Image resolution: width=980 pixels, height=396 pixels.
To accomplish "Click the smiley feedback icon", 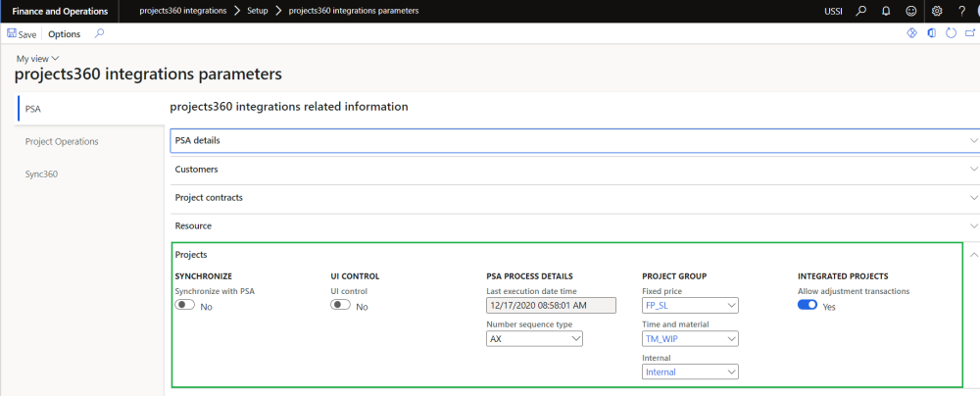I will [911, 11].
